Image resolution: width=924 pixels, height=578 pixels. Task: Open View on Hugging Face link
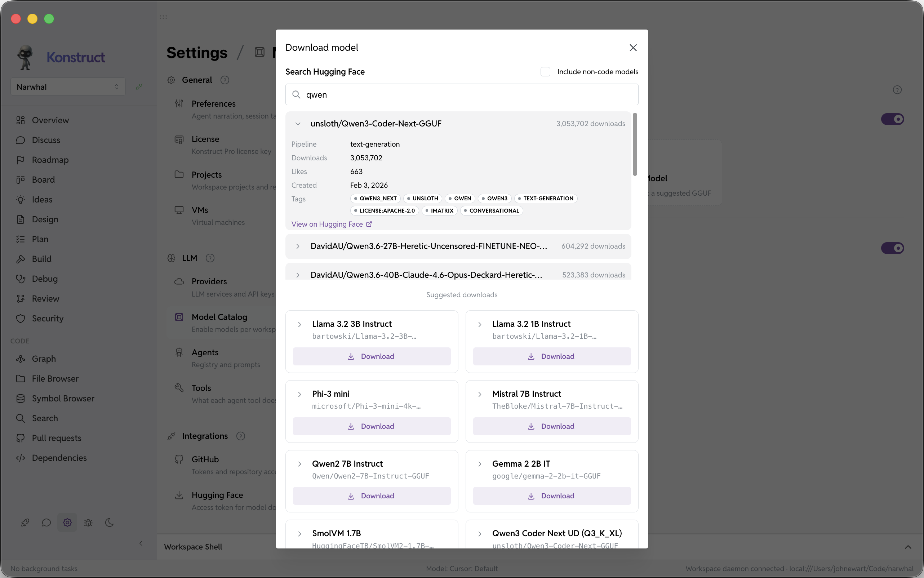point(332,224)
